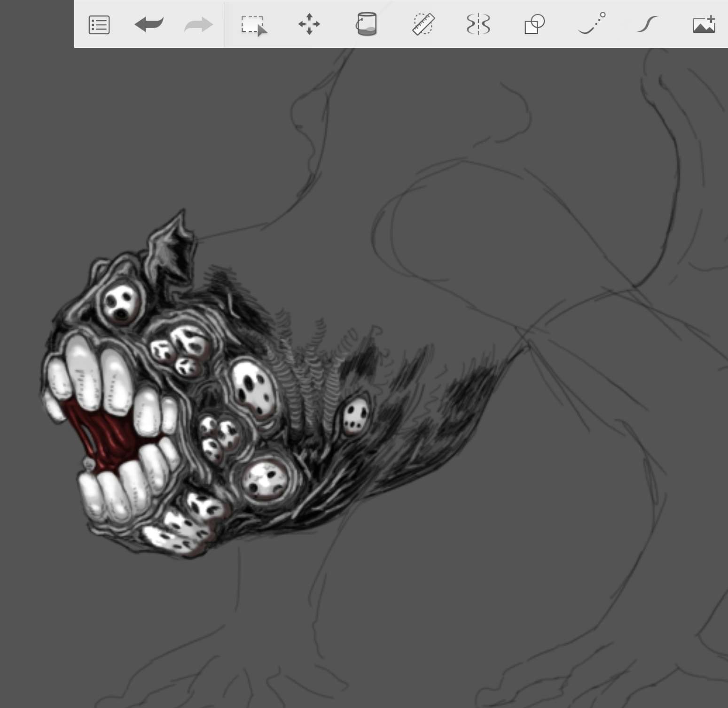The image size is (728, 708).
Task: Undo the last stroke
Action: 149,24
